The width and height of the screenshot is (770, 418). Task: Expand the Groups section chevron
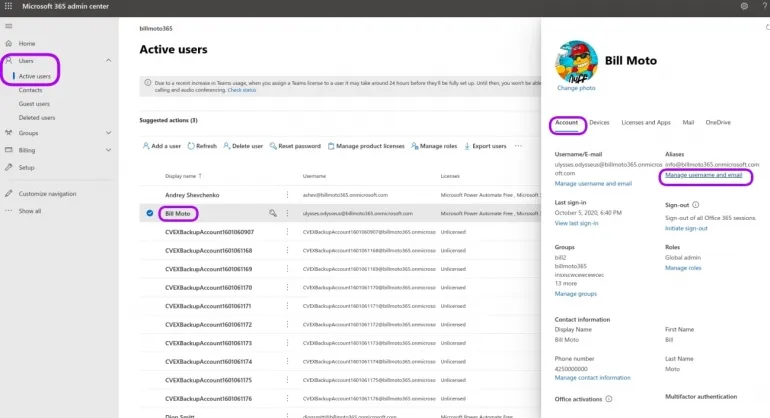pos(108,133)
